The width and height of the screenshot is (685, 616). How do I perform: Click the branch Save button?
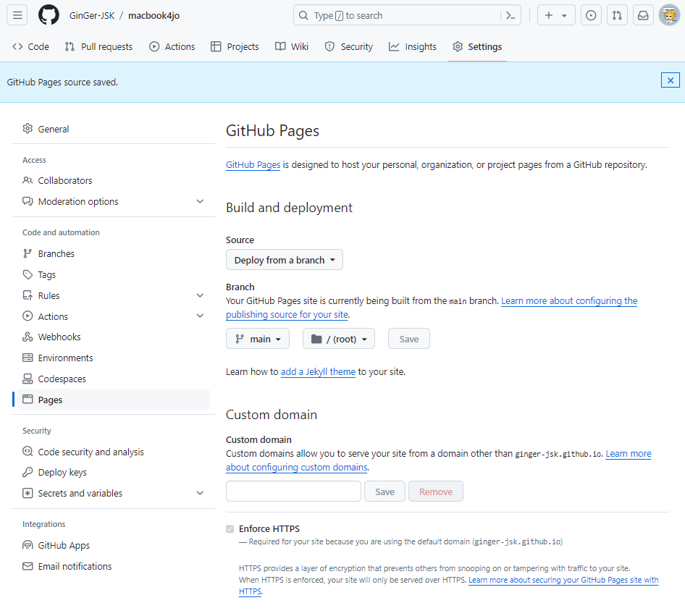[409, 339]
